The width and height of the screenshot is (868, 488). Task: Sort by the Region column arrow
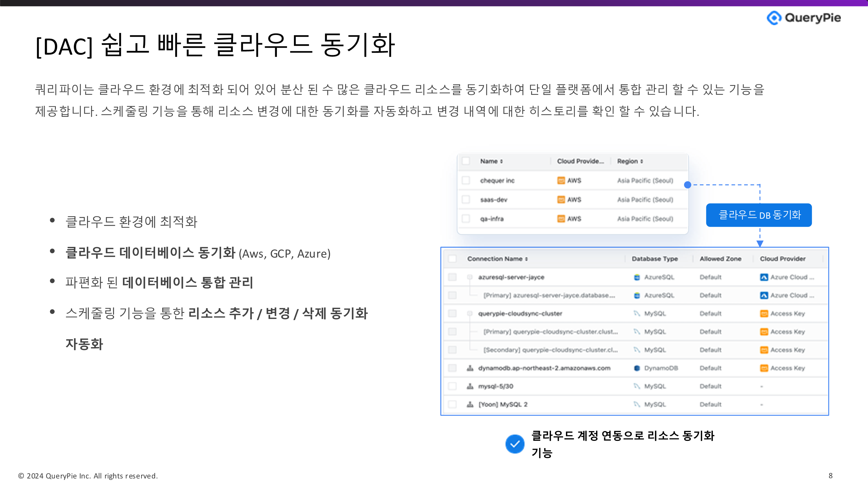click(641, 161)
